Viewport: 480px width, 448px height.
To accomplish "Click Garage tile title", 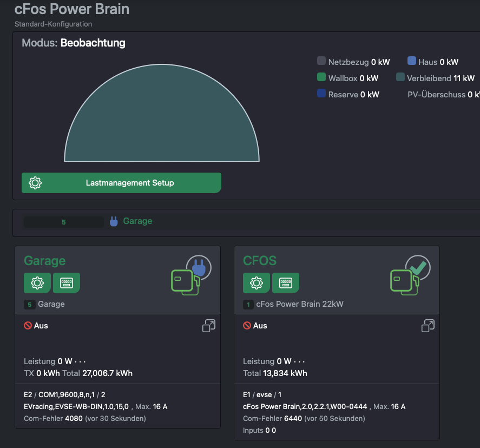I will [x=45, y=261].
